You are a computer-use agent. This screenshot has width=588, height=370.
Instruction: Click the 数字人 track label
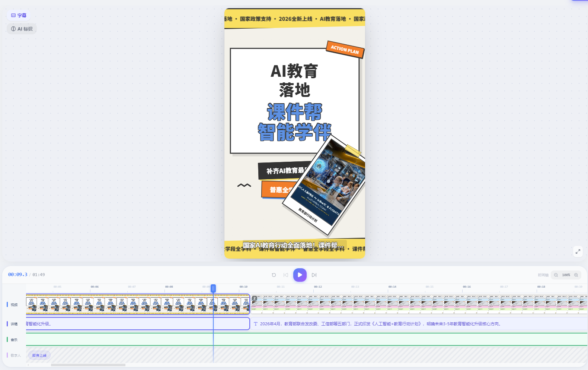click(x=16, y=355)
